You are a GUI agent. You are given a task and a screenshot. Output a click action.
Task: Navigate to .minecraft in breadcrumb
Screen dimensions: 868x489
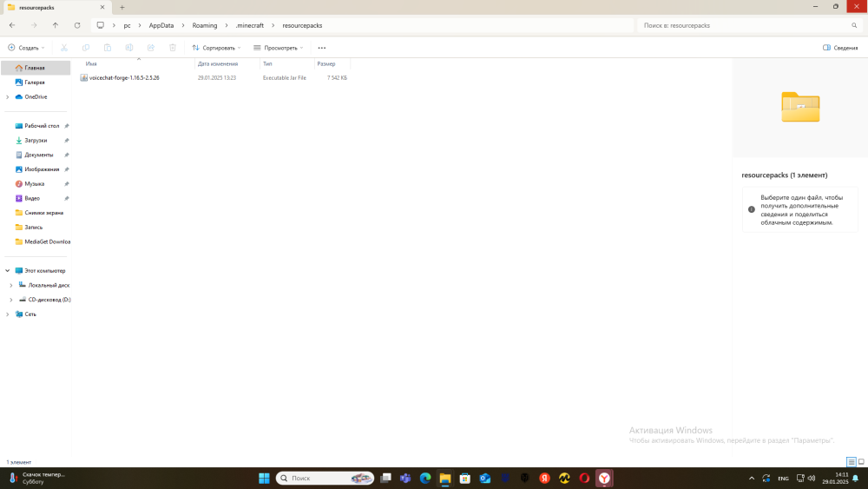(x=250, y=25)
